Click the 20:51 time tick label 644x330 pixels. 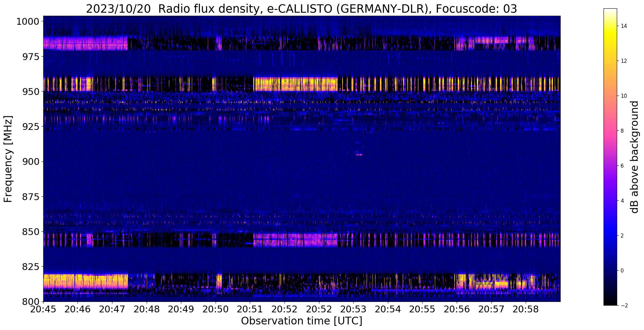250,309
